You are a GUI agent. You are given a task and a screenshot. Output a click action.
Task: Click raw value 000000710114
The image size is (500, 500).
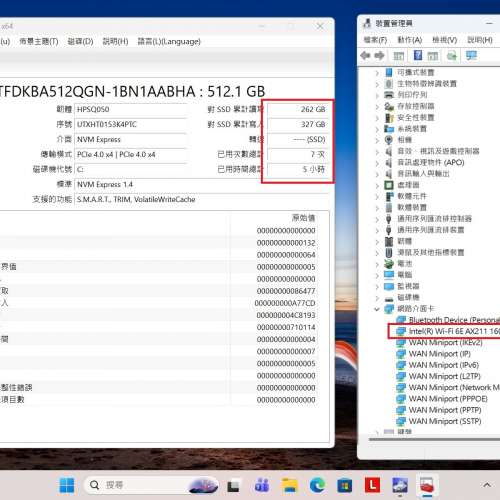click(x=286, y=327)
